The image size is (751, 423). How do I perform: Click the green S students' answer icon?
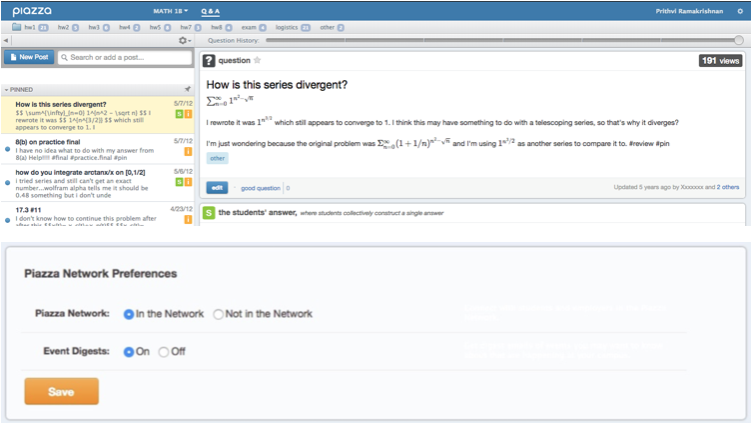click(x=208, y=213)
